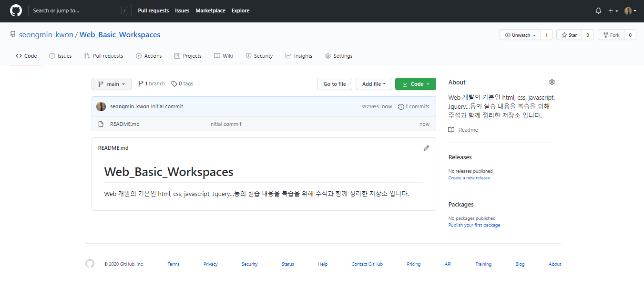
Task: Switch to the Wiki tab
Action: 224,56
